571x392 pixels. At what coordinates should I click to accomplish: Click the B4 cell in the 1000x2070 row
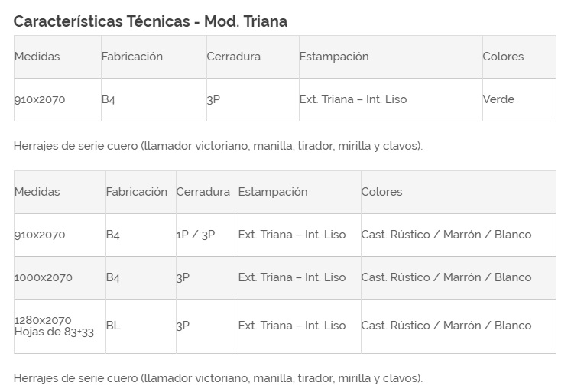tap(141, 277)
